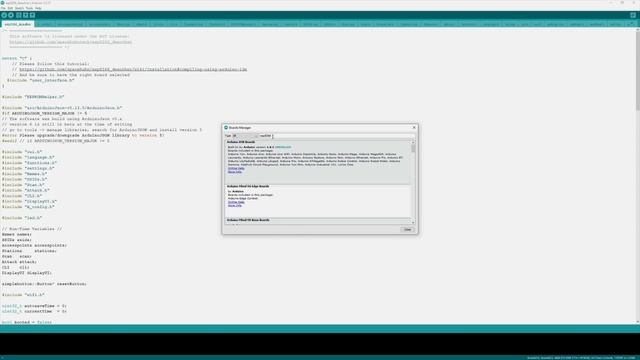
Task: Select the Arduino Mbed OS Edge Boards entry
Action: [x=248, y=186]
